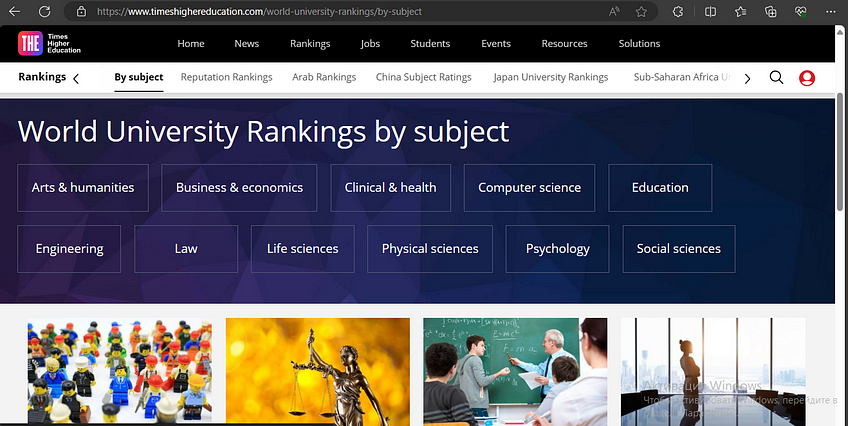Open Lego figures article thumbnail
848x426 pixels.
[120, 371]
